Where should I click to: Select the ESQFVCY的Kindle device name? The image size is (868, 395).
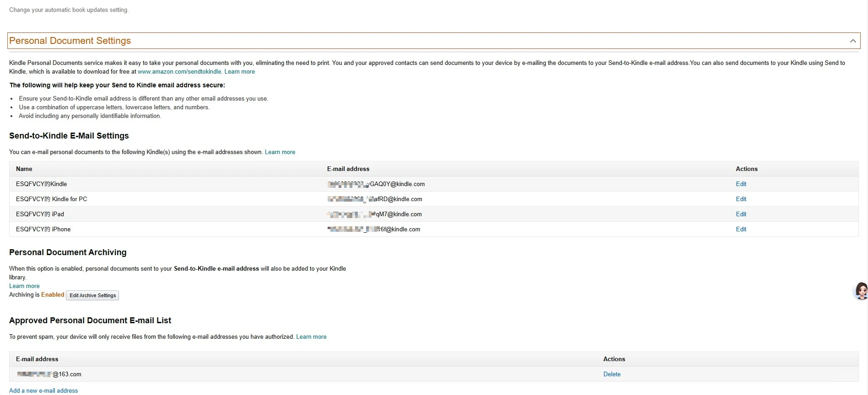coord(41,184)
